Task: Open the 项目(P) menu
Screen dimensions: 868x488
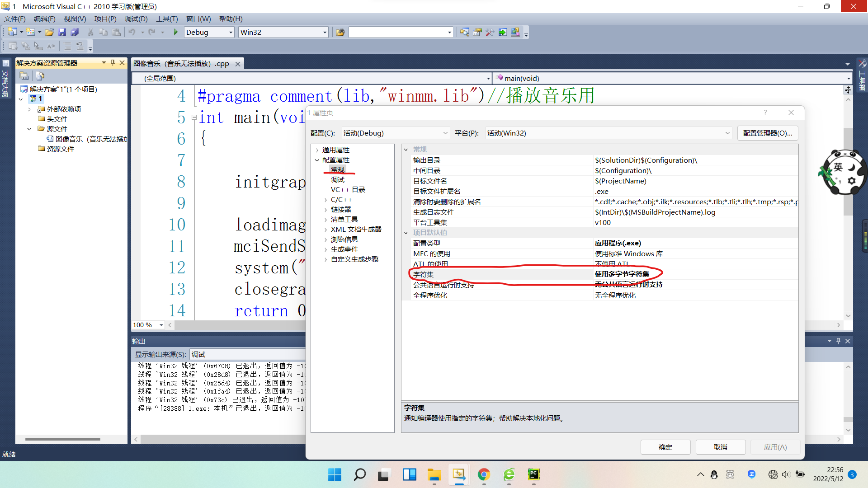Action: coord(105,19)
